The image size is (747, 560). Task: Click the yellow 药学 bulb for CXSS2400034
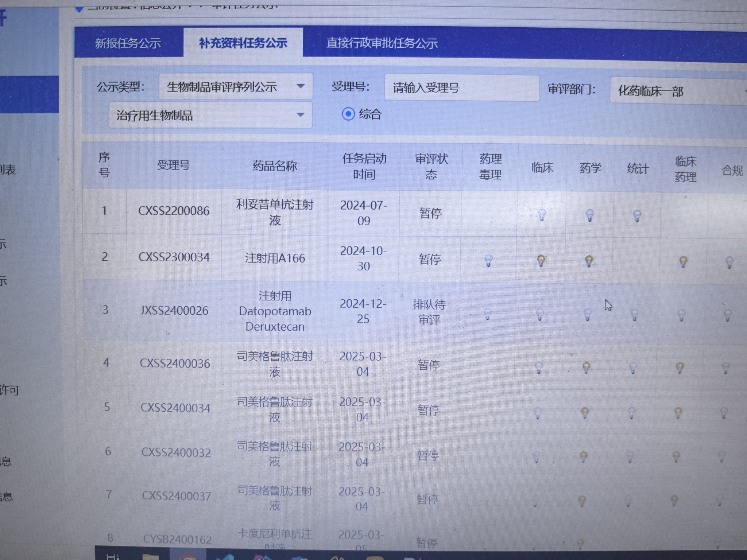[585, 413]
